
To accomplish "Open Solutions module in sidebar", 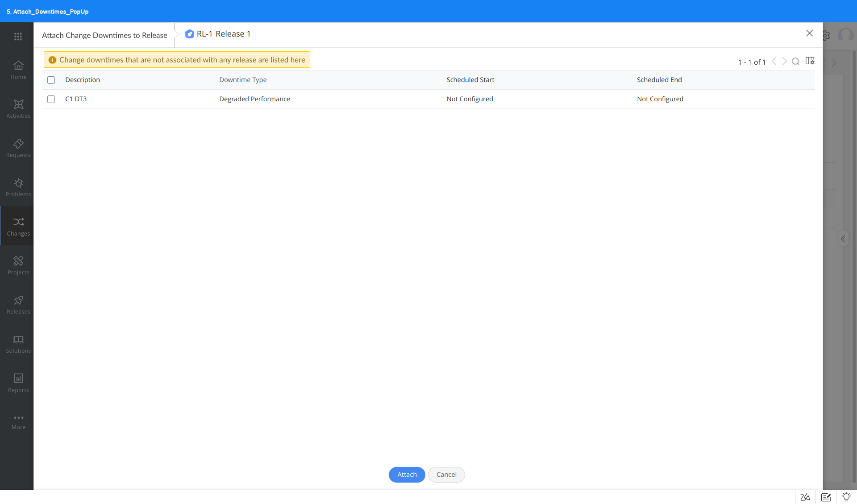I will click(x=18, y=344).
